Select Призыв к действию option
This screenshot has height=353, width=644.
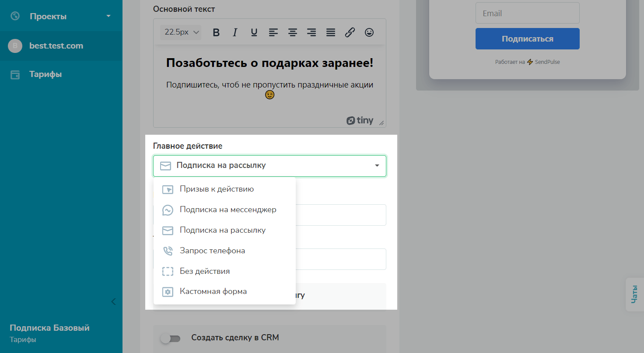[x=217, y=189]
